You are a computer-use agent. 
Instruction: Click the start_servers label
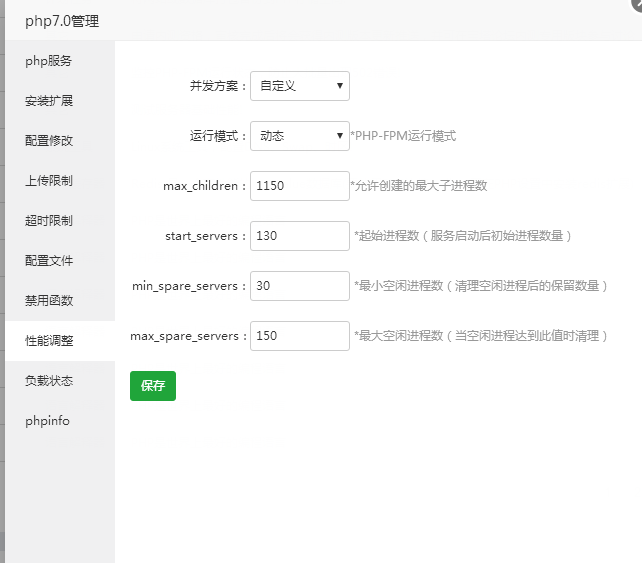(205, 236)
